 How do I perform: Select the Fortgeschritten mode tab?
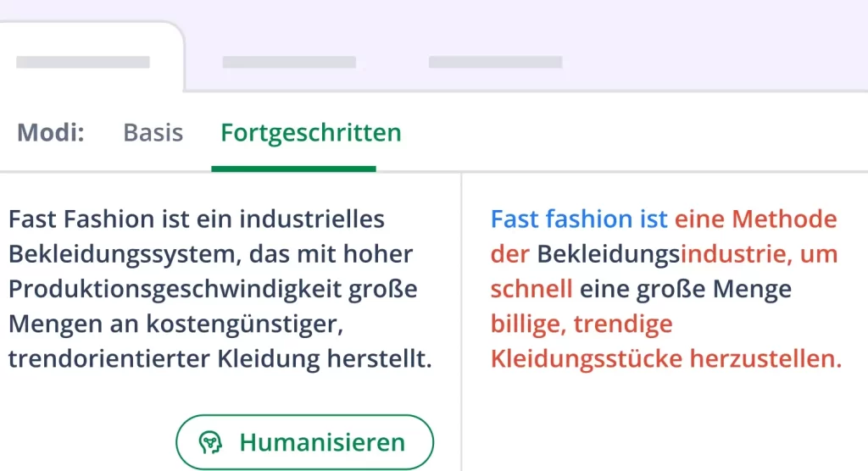coord(310,133)
